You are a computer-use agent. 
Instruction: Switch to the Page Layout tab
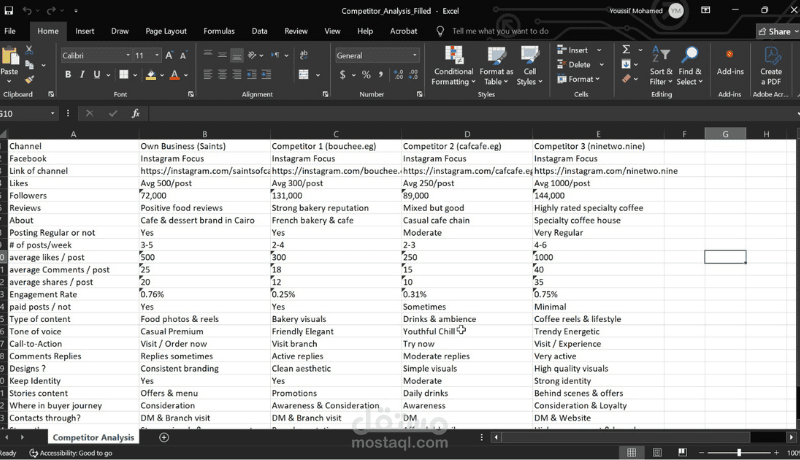click(x=165, y=31)
